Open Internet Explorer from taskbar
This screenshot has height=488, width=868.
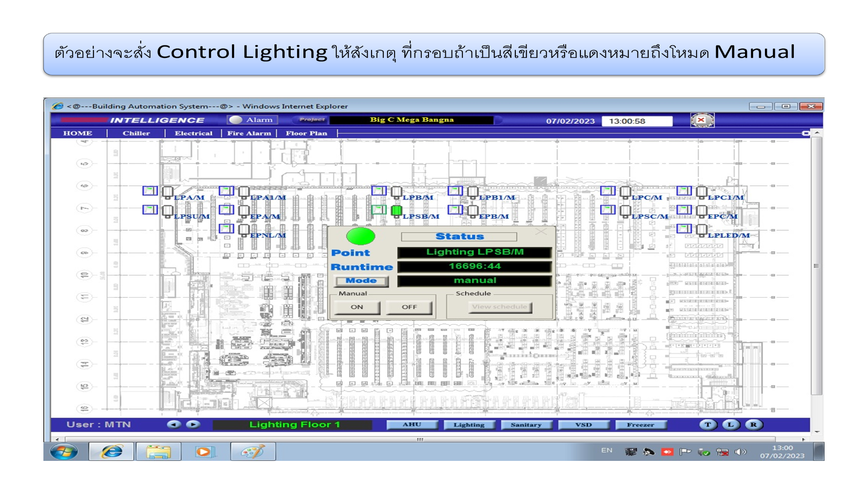pyautogui.click(x=111, y=451)
